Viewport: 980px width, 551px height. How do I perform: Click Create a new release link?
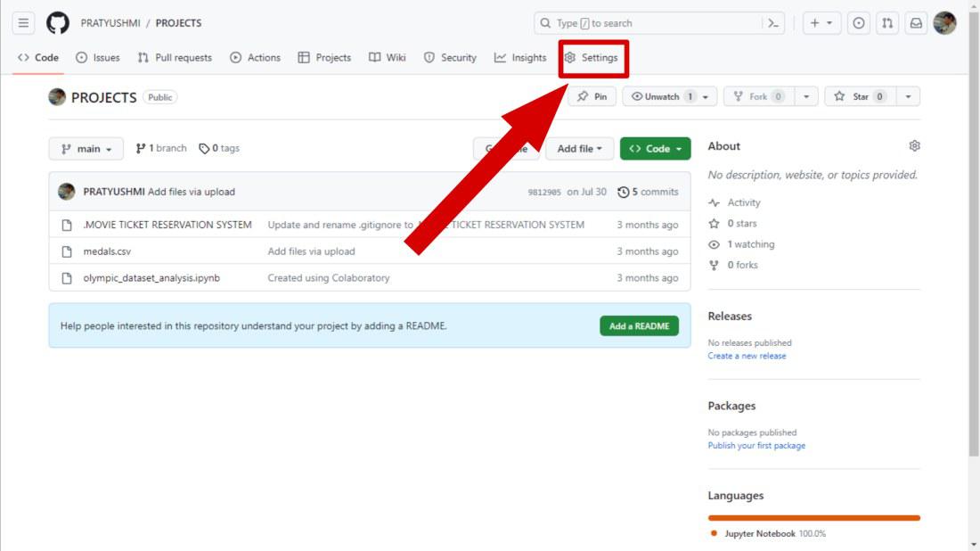point(747,356)
